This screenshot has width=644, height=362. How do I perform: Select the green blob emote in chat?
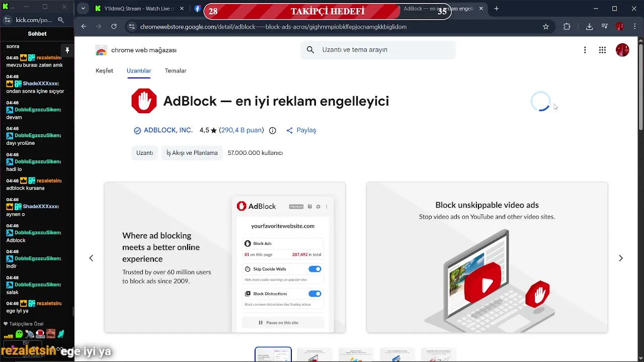[19, 334]
